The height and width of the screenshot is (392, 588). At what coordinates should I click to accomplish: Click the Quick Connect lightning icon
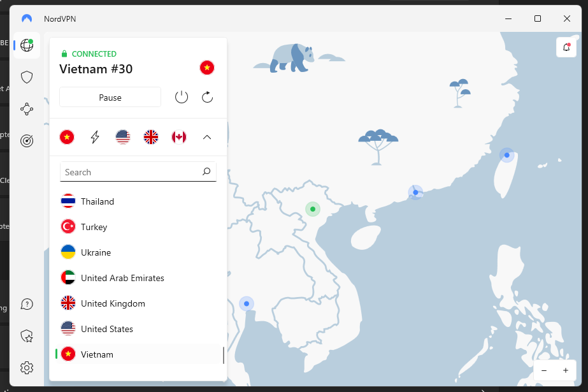click(95, 137)
